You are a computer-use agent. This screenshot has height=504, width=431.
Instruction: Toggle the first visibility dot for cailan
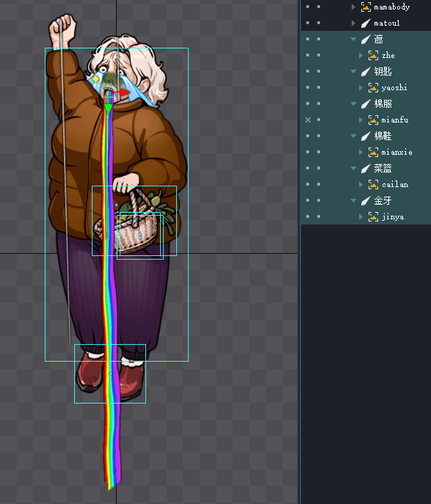point(308,184)
